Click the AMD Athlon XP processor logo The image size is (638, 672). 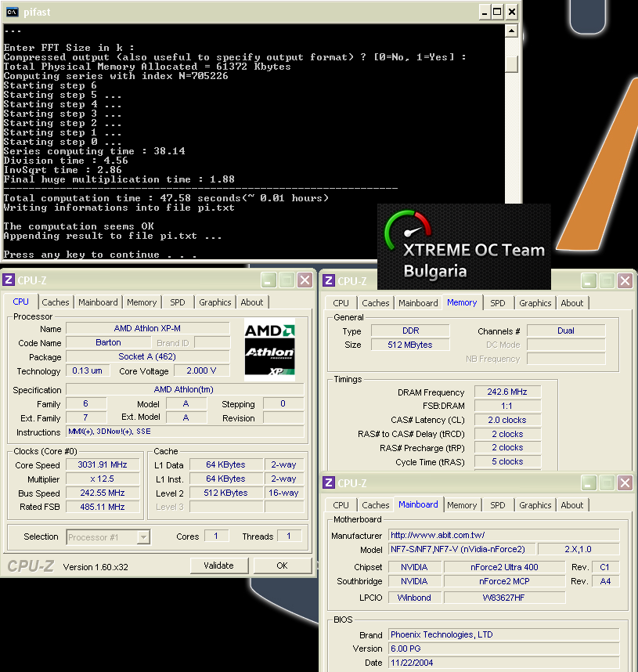tap(269, 350)
